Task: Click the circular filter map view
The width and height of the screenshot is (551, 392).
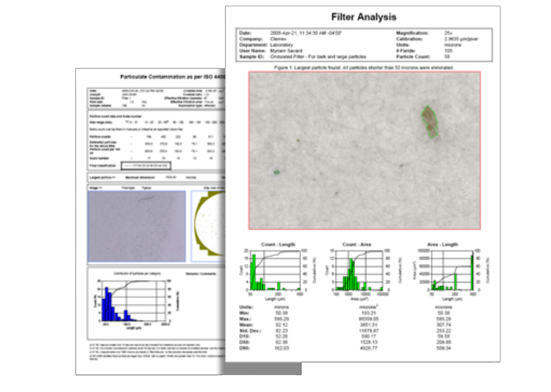Action: (x=209, y=224)
